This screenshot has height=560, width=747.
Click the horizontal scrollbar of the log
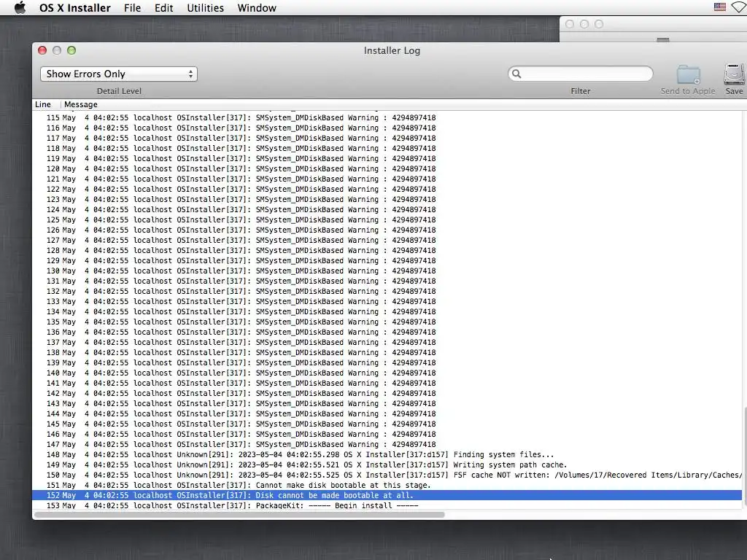[x=239, y=515]
